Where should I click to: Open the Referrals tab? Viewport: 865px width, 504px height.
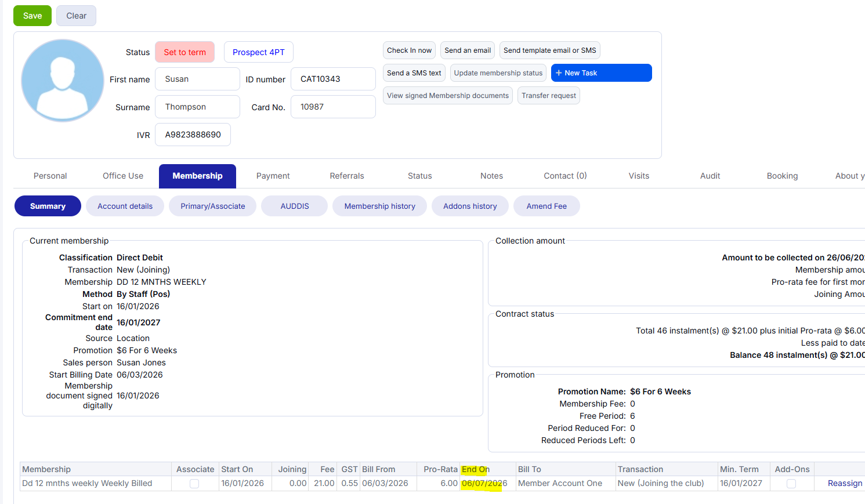(x=347, y=176)
